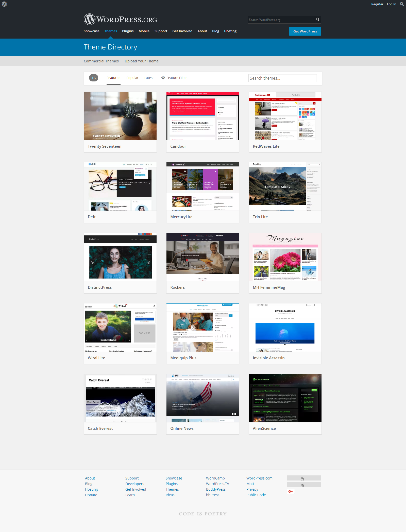This screenshot has width=406, height=532.
Task: Click the footer WordPress.com link
Action: pos(259,478)
